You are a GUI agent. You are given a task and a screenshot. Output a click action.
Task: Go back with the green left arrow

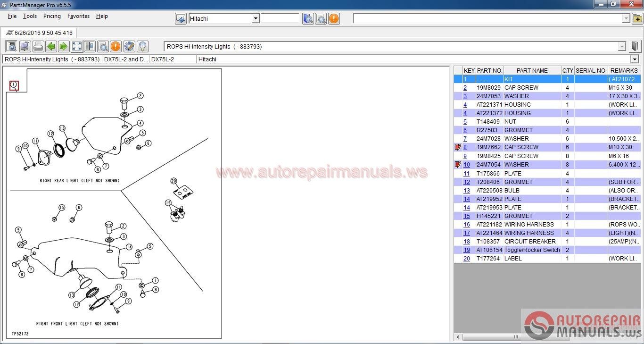point(50,46)
